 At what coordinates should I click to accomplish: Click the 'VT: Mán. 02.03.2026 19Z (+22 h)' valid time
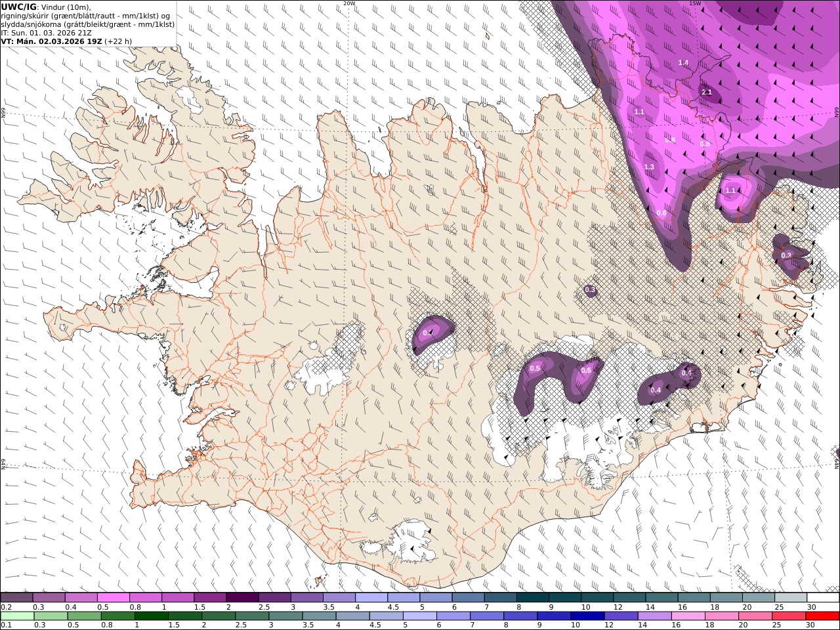66,41
